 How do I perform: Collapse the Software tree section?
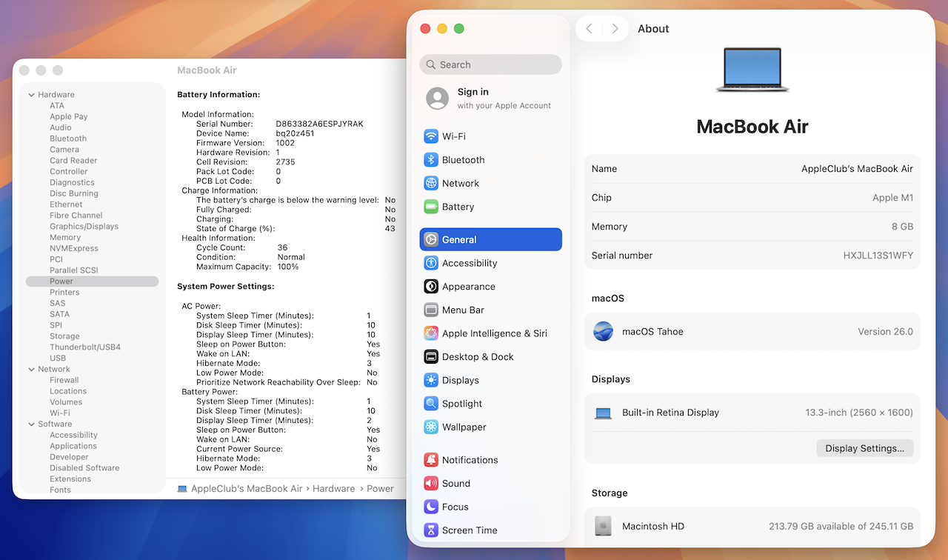(31, 424)
